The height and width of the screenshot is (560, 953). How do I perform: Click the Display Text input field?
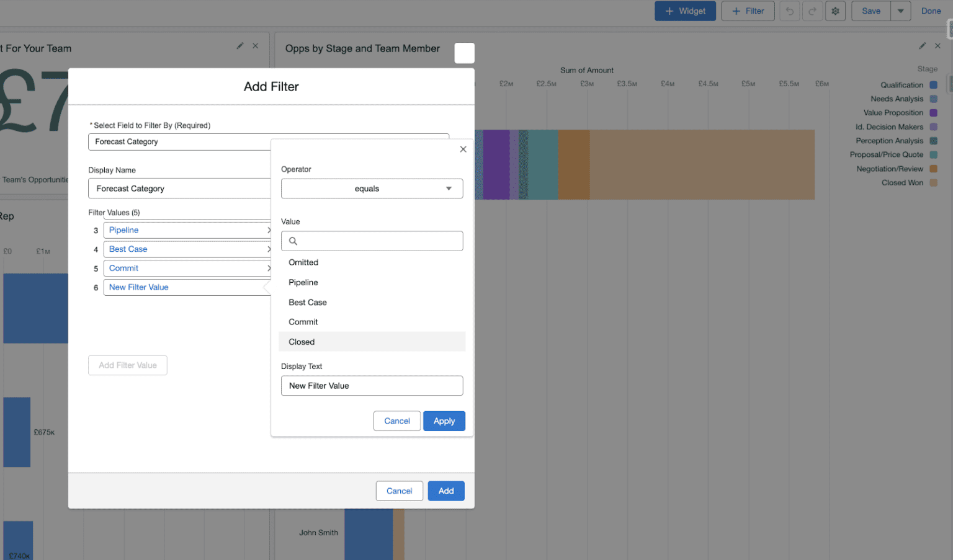[x=372, y=386]
